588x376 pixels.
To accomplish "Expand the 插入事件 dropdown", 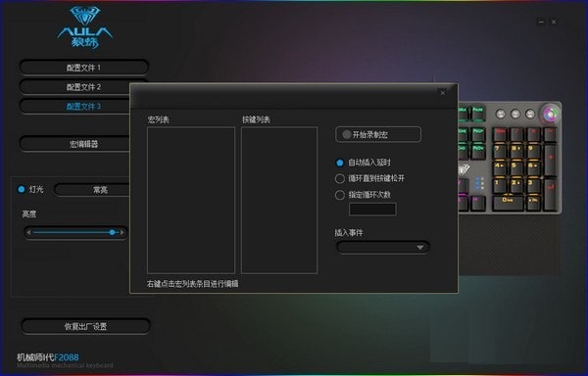I will (383, 247).
